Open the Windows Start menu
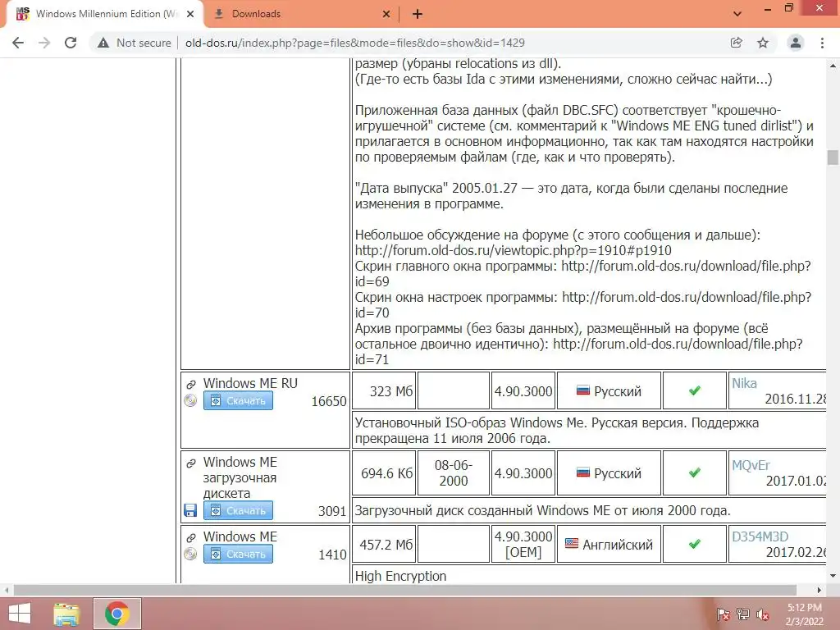840x630 pixels. 20,614
